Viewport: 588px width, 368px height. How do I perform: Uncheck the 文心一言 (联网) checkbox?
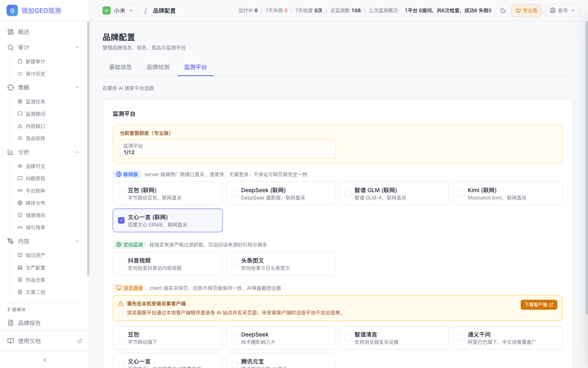coord(121,220)
